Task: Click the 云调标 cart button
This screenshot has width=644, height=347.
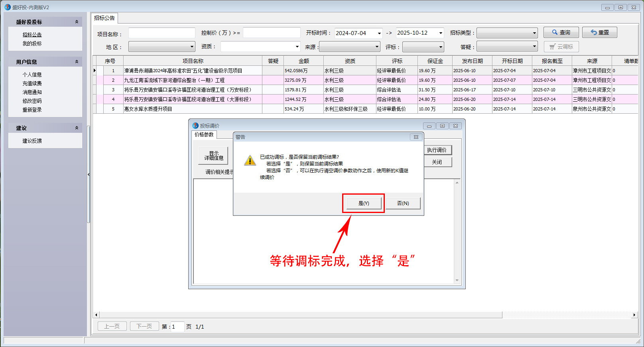Action: pos(561,47)
